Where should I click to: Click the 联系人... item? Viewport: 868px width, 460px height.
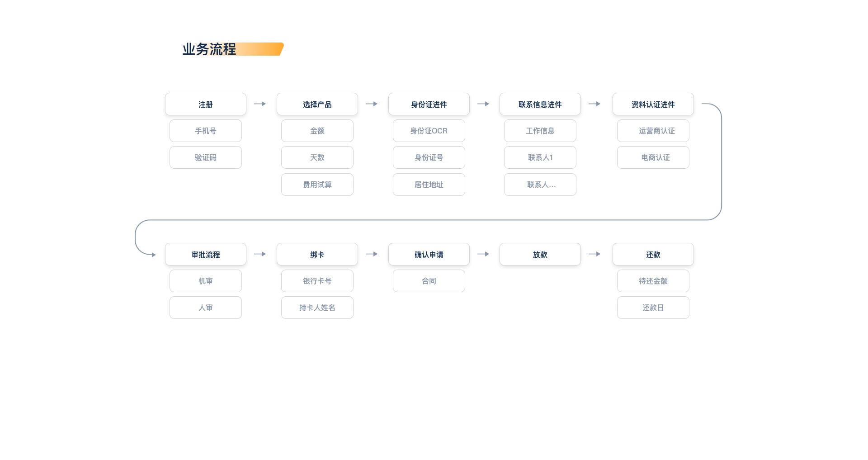point(540,185)
